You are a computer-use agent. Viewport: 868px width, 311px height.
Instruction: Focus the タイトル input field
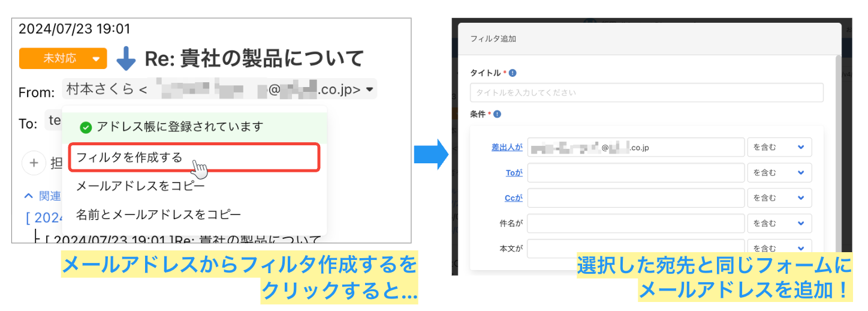tap(646, 92)
